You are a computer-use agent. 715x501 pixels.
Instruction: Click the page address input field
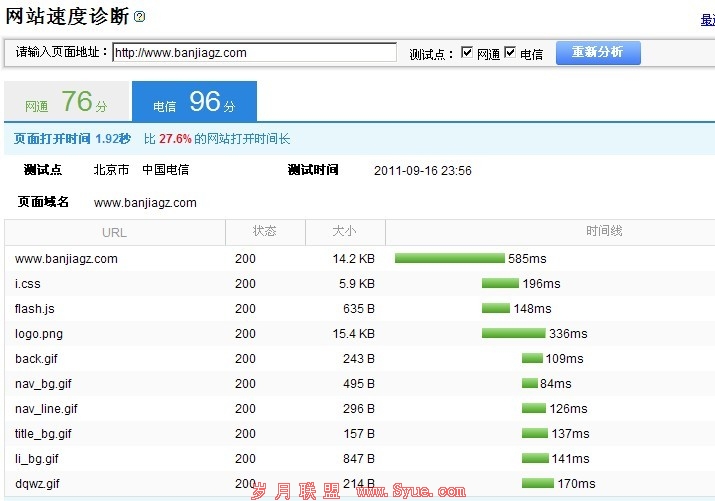(x=254, y=53)
